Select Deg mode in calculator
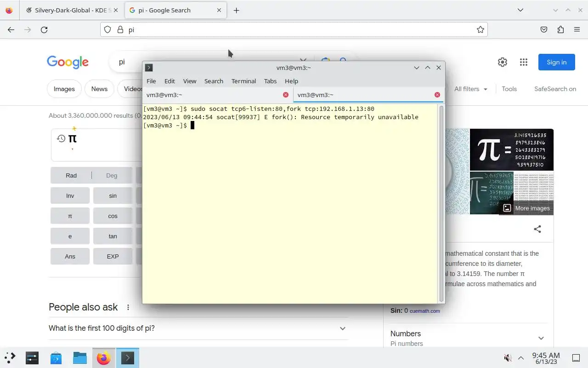 coord(112,175)
